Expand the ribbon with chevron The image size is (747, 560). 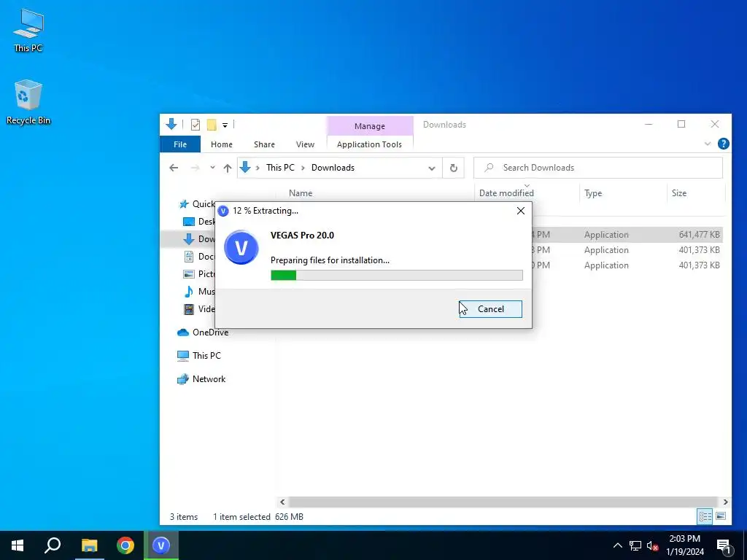[708, 144]
